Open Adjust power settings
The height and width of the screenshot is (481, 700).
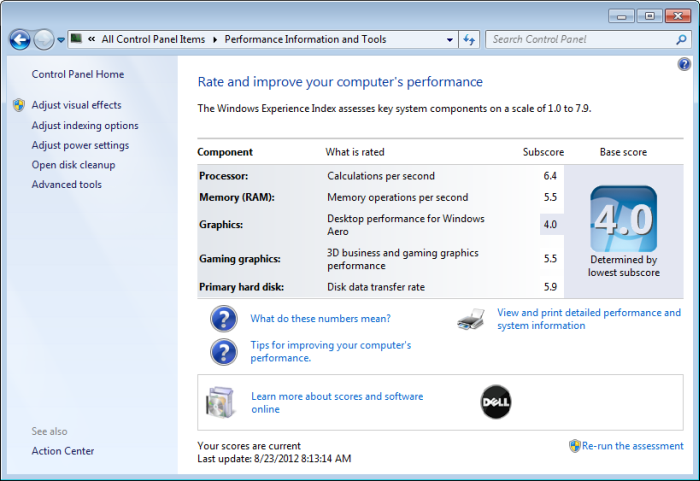(x=80, y=145)
